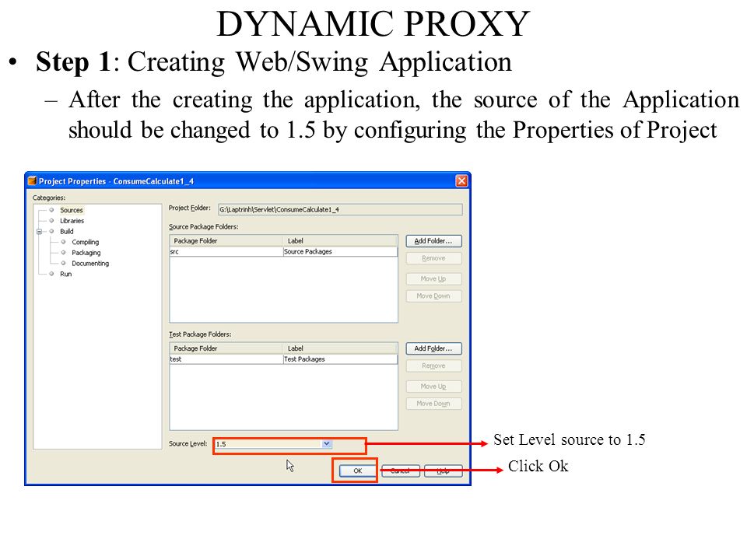Screen dimensions: 747x560
Task: Select the Build category node
Action: [67, 232]
